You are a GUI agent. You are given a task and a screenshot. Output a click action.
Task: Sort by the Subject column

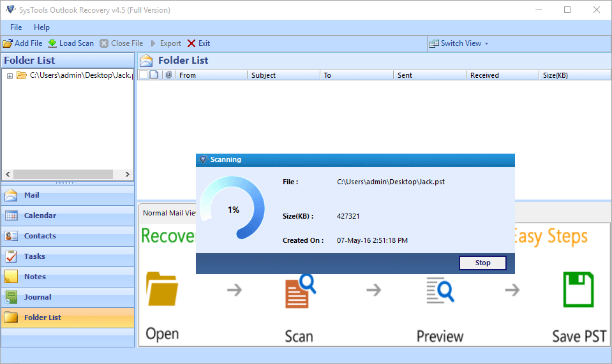(x=284, y=75)
